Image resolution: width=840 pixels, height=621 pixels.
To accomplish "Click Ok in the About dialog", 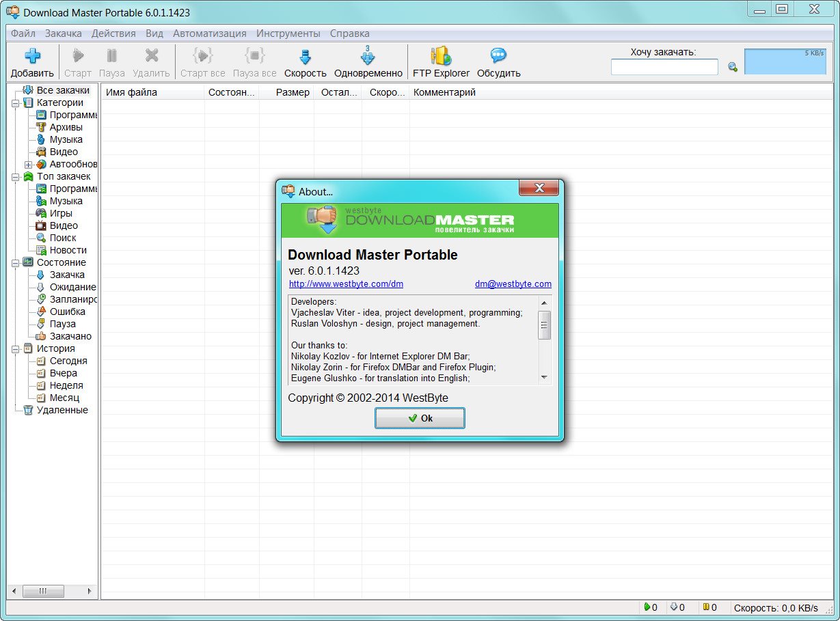I will tap(420, 418).
